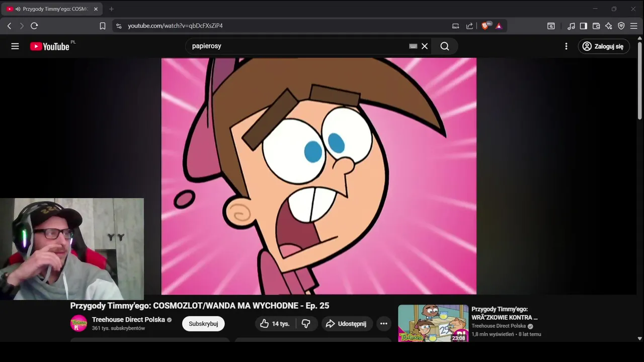The image size is (644, 362).
Task: Click the browser forward arrow
Action: pyautogui.click(x=22, y=26)
